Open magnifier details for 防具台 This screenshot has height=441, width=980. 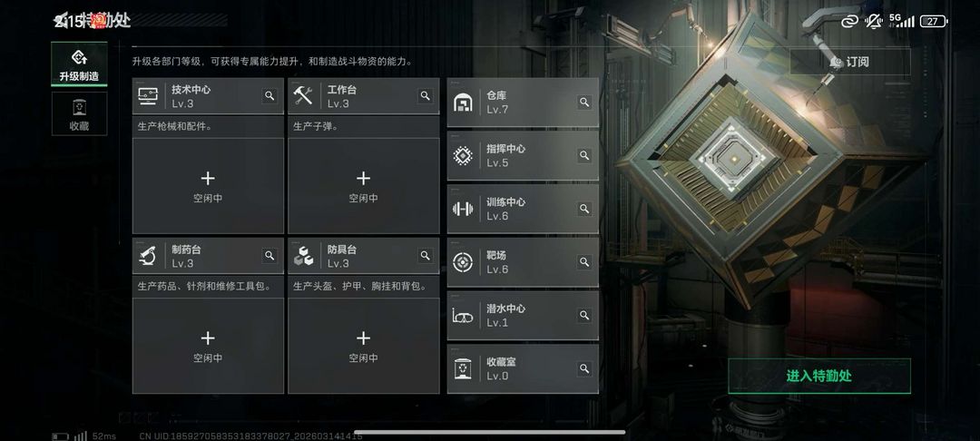pos(425,256)
